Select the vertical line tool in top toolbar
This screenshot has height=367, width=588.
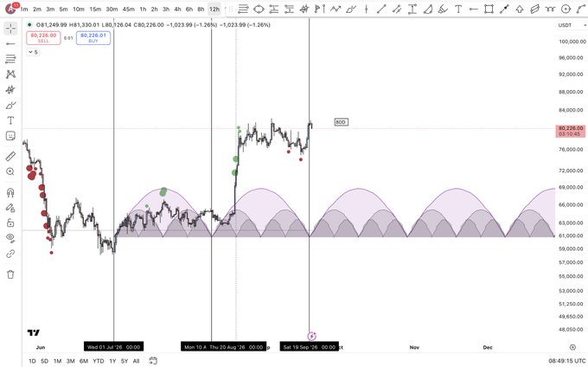(x=366, y=9)
